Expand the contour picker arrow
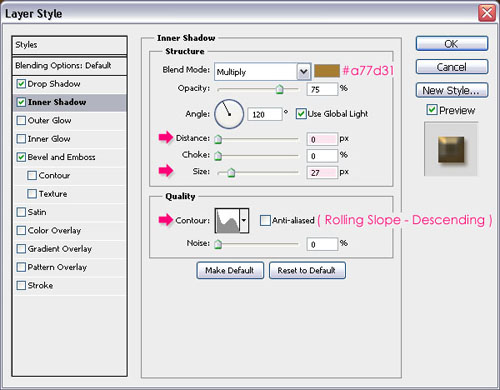 pos(244,220)
